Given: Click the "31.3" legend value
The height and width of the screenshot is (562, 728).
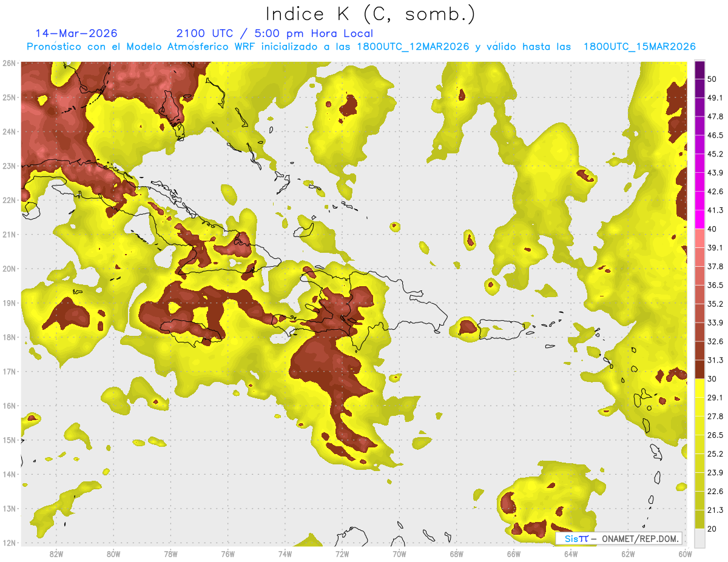Looking at the screenshot, I should tap(715, 360).
